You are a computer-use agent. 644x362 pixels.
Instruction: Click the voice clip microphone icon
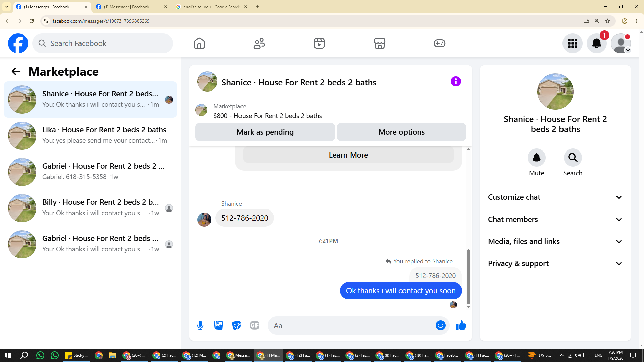coord(200,325)
